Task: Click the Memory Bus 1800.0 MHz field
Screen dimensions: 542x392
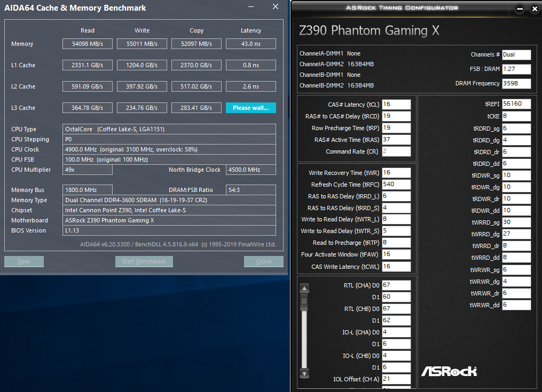Action: pyautogui.click(x=88, y=190)
